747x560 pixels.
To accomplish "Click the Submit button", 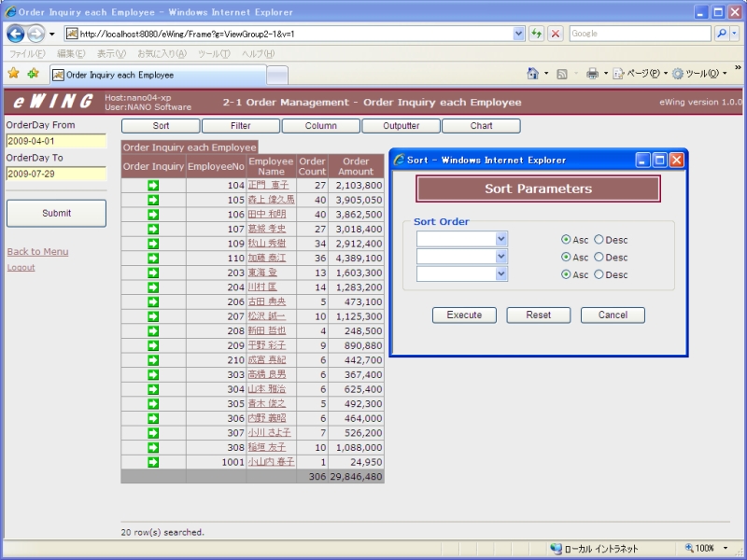I will pyautogui.click(x=56, y=214).
